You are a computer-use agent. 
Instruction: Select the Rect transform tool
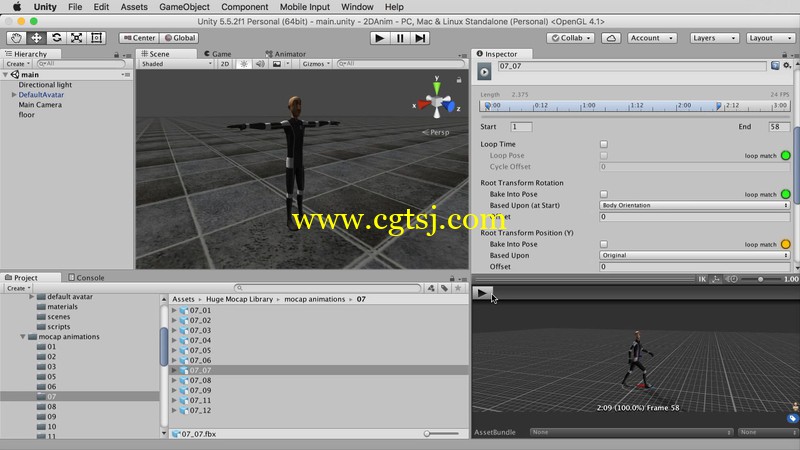click(96, 38)
